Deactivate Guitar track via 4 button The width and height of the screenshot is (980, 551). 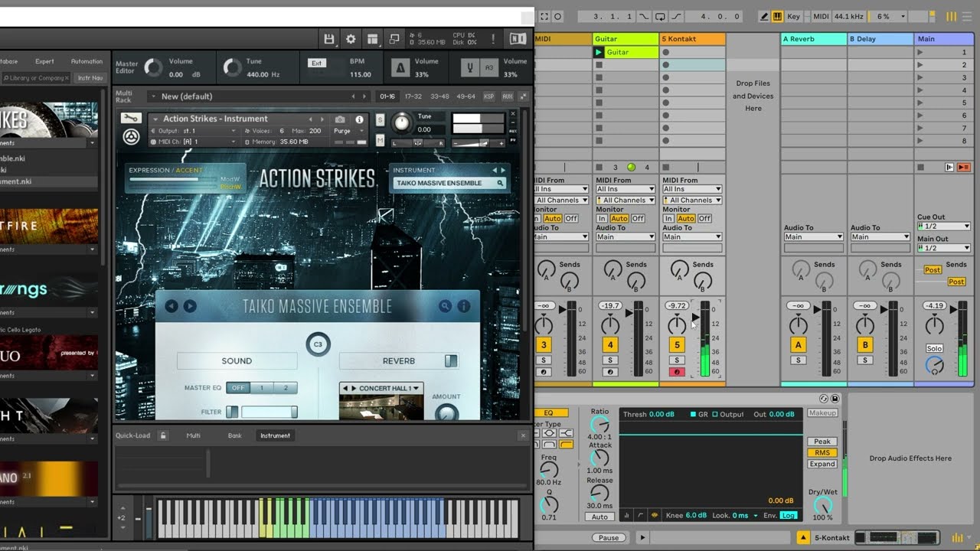[610, 345]
